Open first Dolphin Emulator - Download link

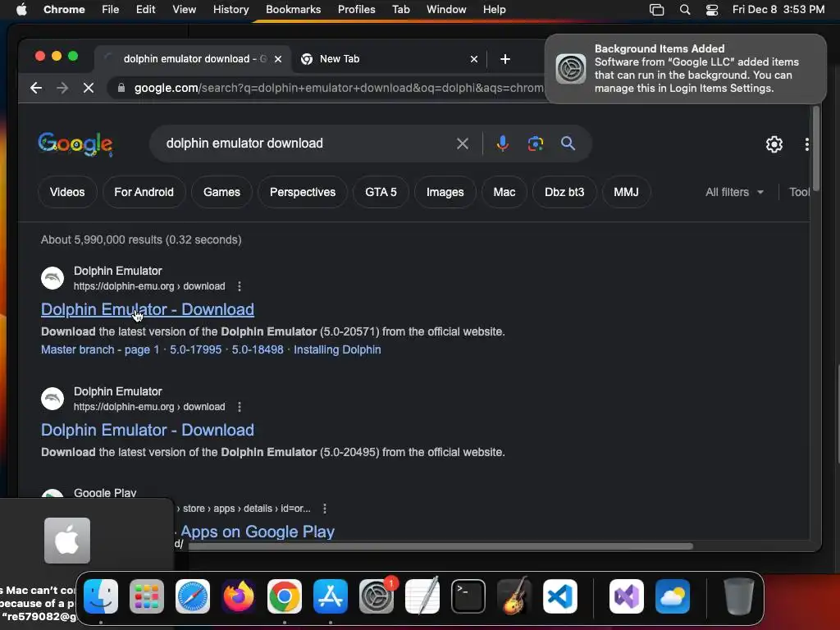click(148, 309)
